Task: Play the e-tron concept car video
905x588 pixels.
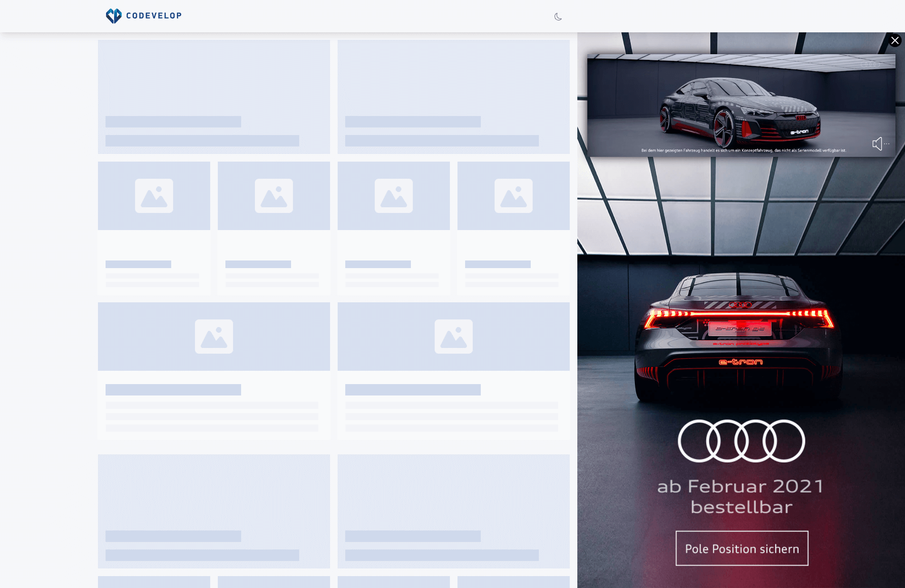Action: [741, 106]
